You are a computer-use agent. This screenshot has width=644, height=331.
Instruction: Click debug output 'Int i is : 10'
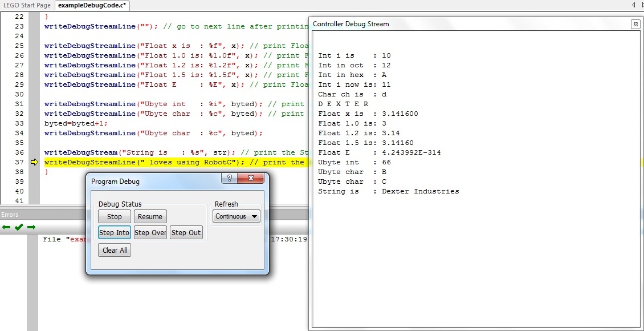354,55
